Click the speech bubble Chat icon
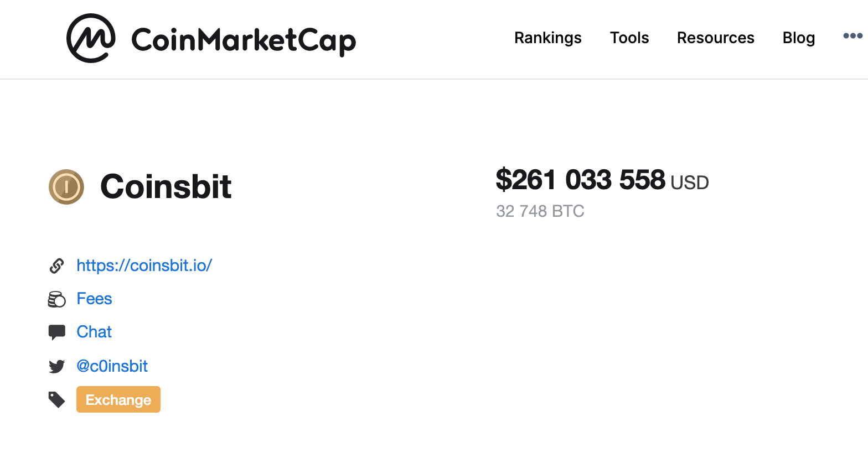 [56, 332]
